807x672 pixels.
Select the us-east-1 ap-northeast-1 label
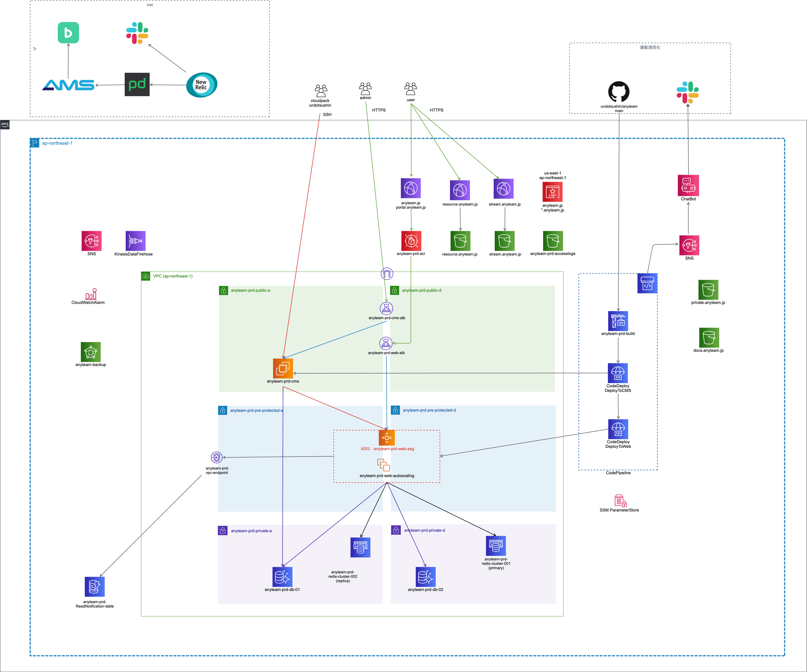click(x=553, y=175)
